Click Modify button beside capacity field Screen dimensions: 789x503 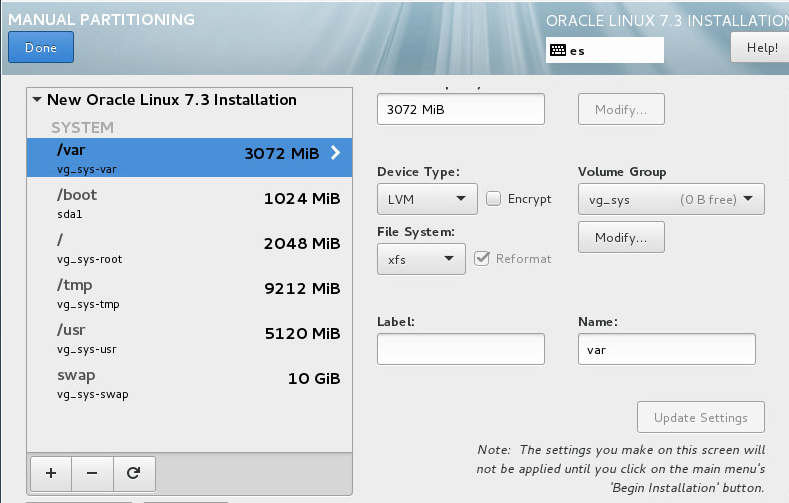pos(621,109)
